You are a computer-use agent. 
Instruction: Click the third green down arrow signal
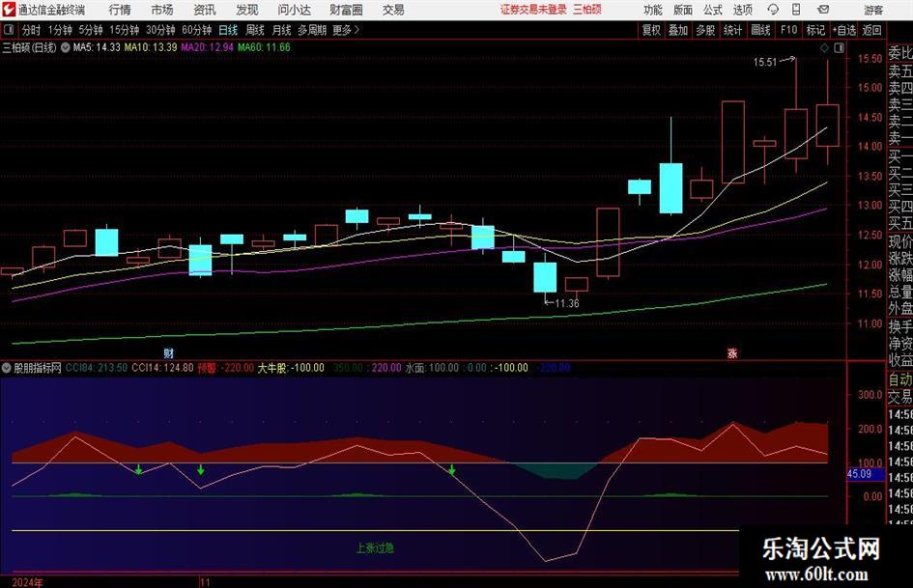(452, 469)
